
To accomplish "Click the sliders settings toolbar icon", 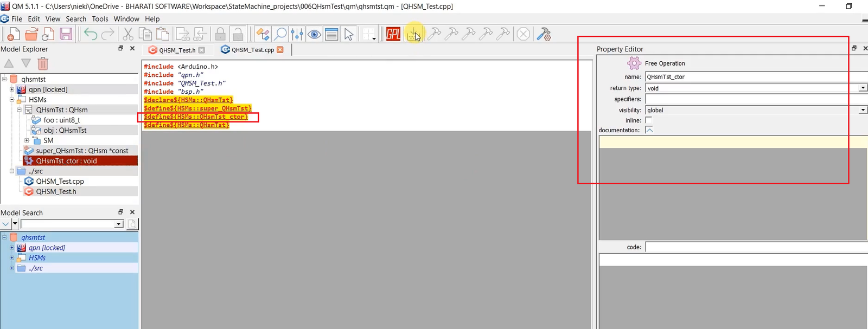I will (x=297, y=34).
